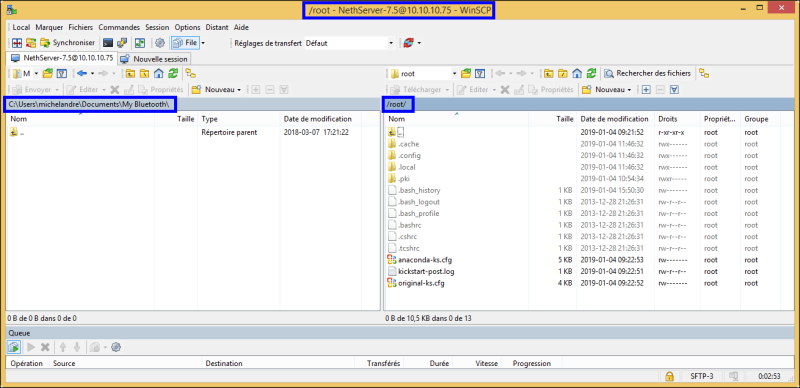This screenshot has height=388, width=800.
Task: Click the remote panel directory tree icon
Action: click(704, 74)
